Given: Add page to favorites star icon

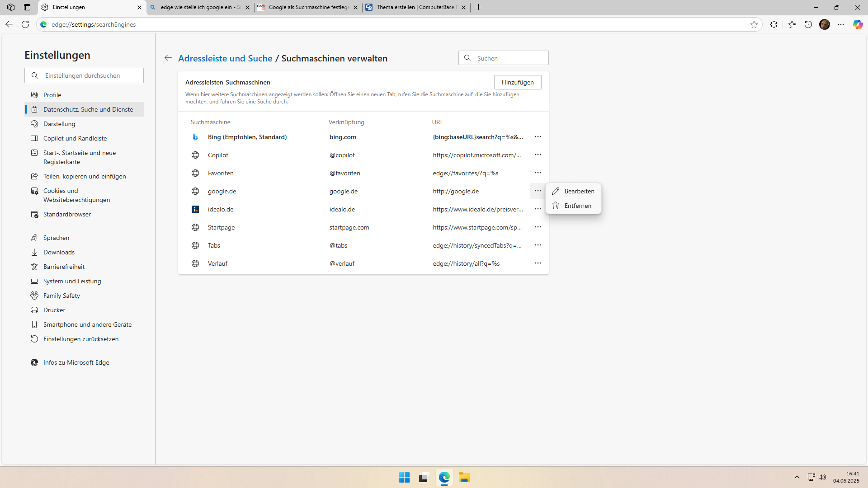Looking at the screenshot, I should point(754,24).
